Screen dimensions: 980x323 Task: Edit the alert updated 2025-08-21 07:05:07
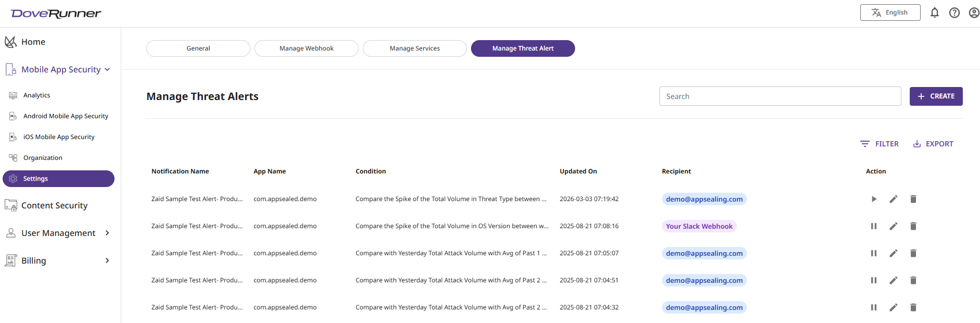(x=894, y=253)
